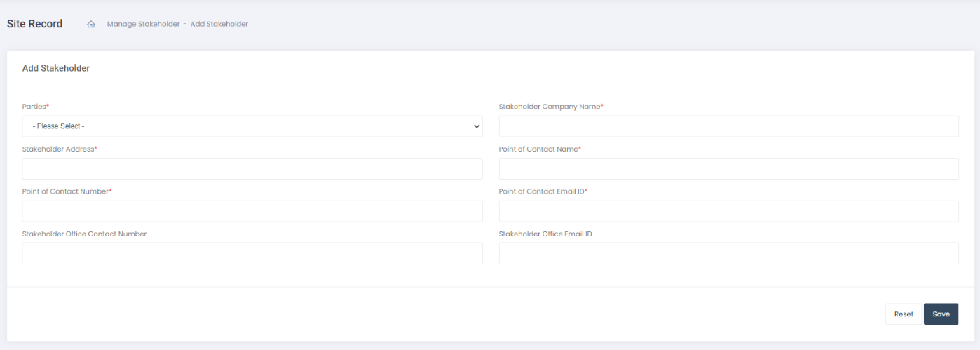Click the Point of Contact Number field
Image resolution: width=980 pixels, height=350 pixels.
tap(252, 211)
